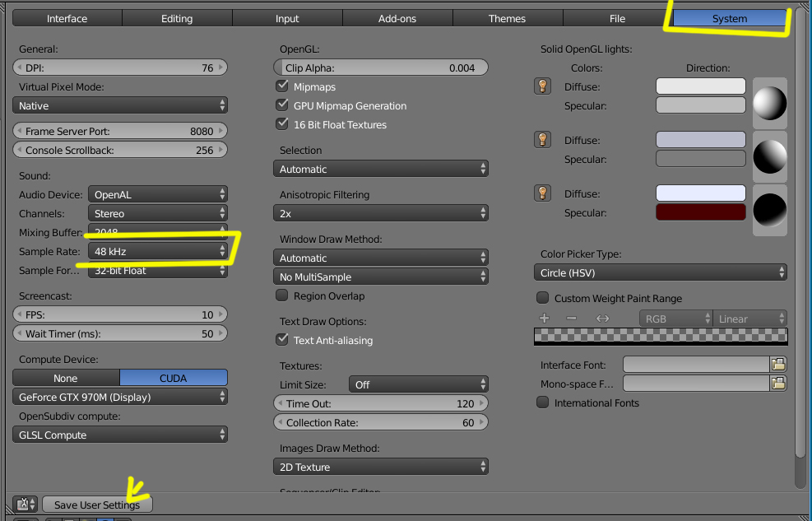Toggle Text Anti-aliasing checkbox

(282, 339)
